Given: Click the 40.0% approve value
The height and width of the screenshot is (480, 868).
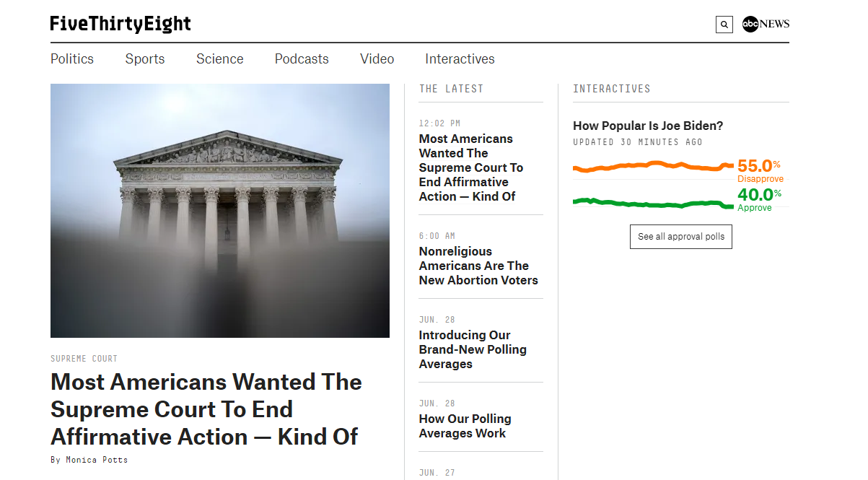Looking at the screenshot, I should 759,195.
